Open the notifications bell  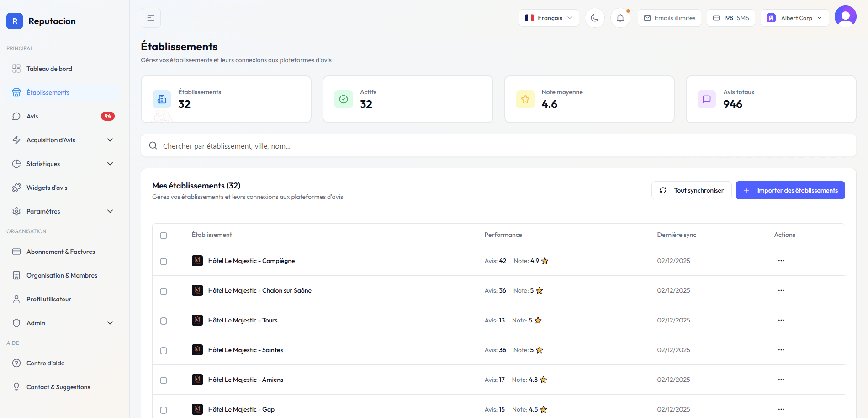point(620,17)
